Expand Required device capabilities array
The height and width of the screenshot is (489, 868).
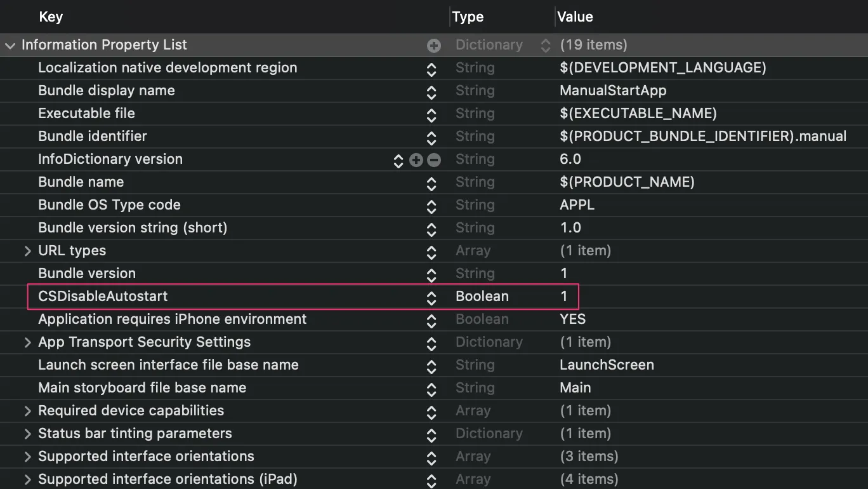pos(27,411)
